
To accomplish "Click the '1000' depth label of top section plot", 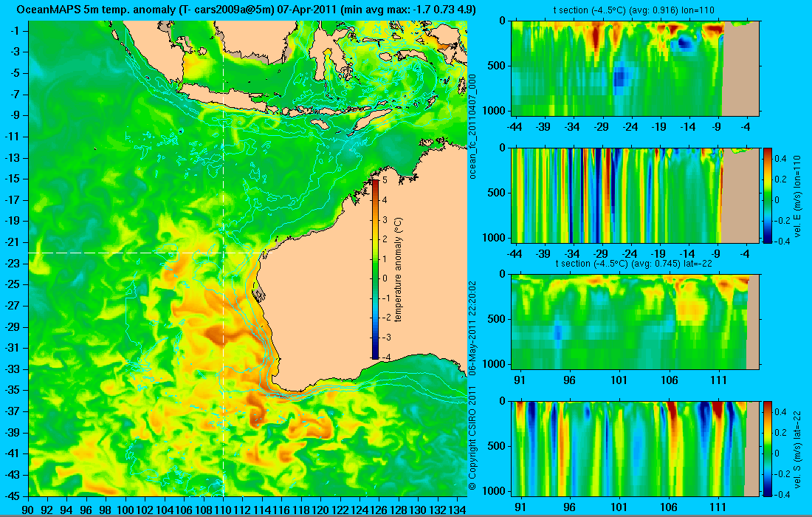I will [x=495, y=110].
